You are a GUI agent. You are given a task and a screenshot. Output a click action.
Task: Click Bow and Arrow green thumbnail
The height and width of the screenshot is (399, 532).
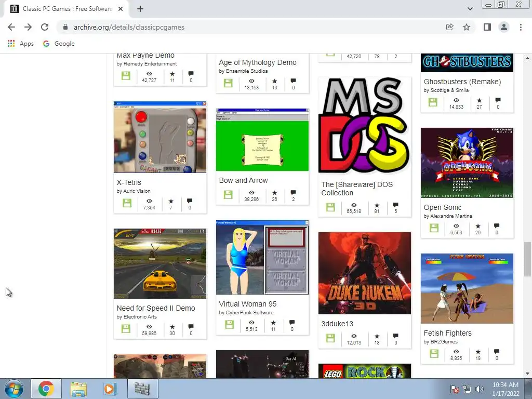pos(262,140)
